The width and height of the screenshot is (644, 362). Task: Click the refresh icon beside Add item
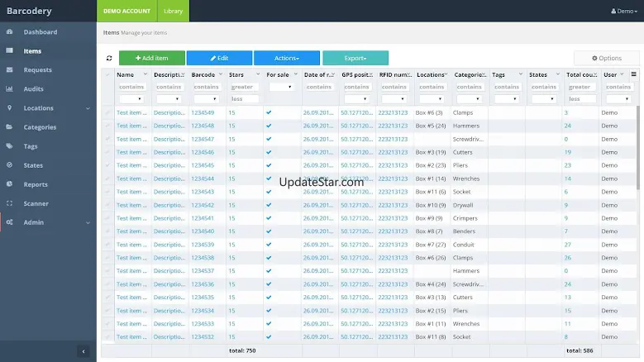click(x=109, y=59)
